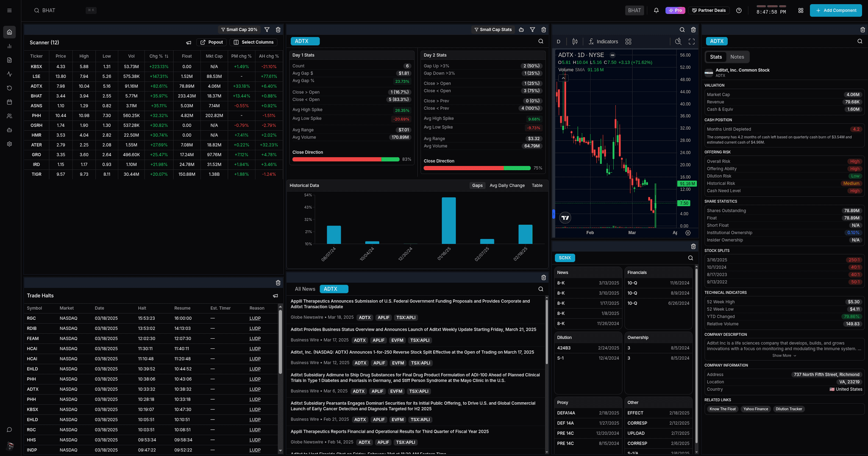Click the Add Component button
868x456 pixels.
point(836,11)
